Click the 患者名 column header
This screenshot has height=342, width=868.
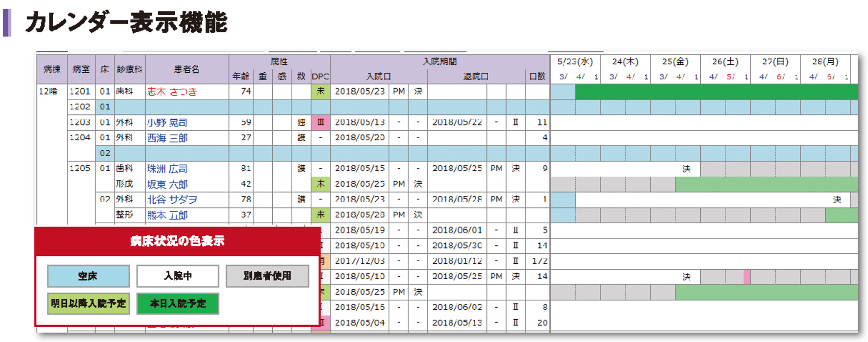[x=186, y=70]
